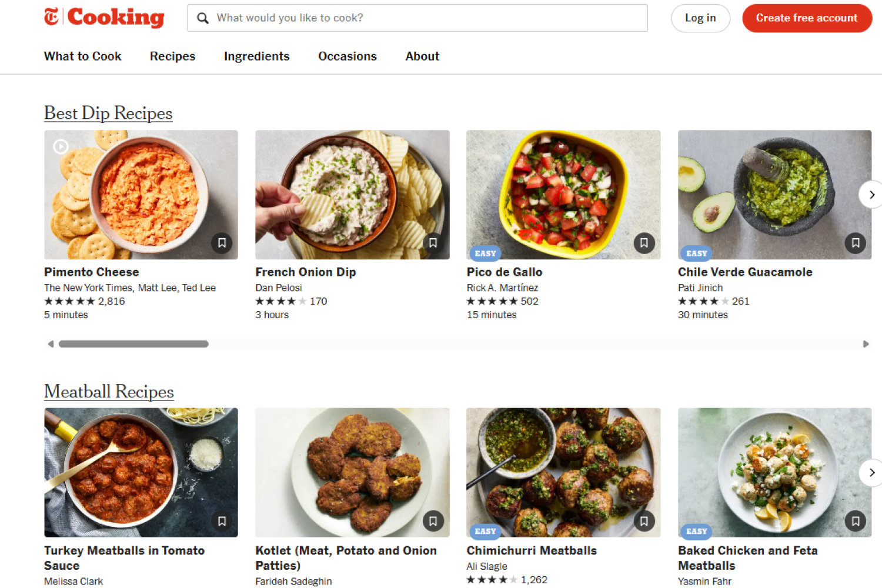Image resolution: width=882 pixels, height=588 pixels.
Task: Open the Recipes menu
Action: [172, 56]
